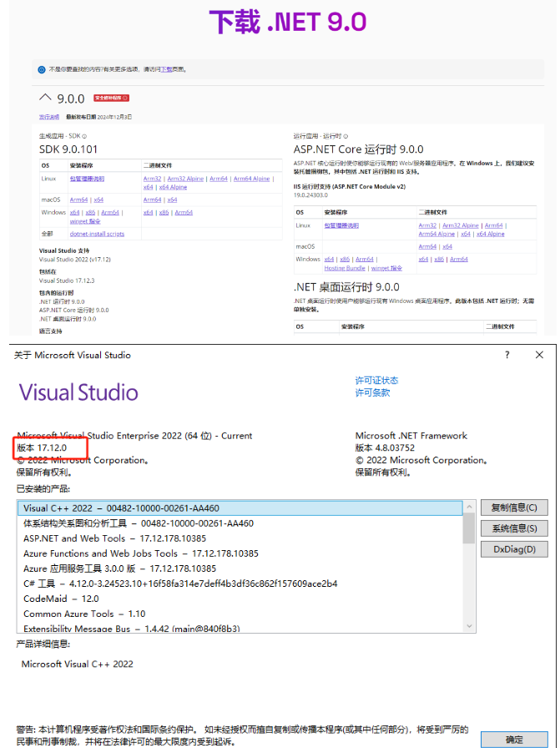Select CodeMaid 12.0 in the list
The width and height of the screenshot is (560, 748).
click(x=240, y=599)
